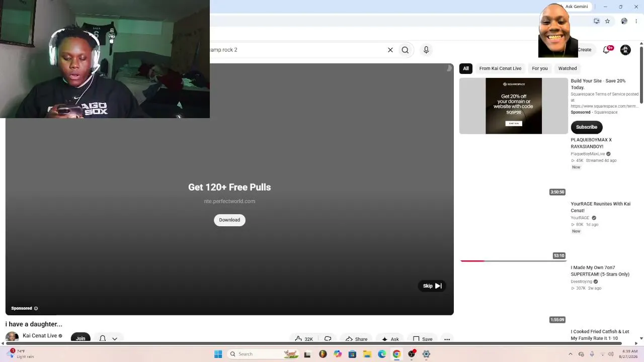Click the video title i have a daughter...
The height and width of the screenshot is (362, 644).
[x=34, y=324]
